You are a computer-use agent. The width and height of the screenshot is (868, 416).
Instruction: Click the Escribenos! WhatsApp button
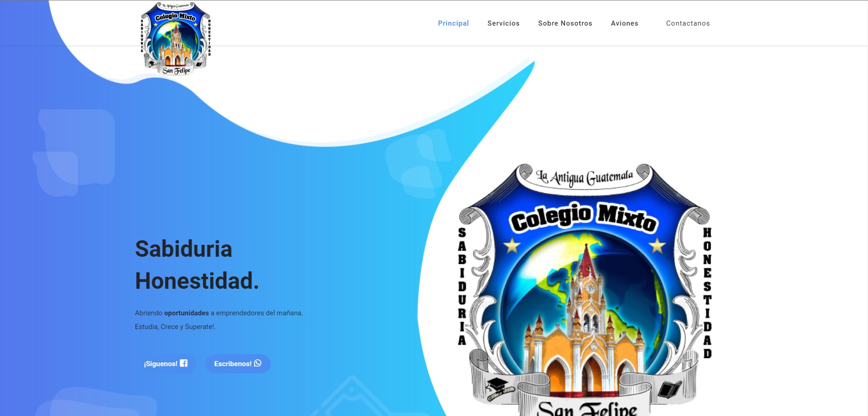[238, 363]
